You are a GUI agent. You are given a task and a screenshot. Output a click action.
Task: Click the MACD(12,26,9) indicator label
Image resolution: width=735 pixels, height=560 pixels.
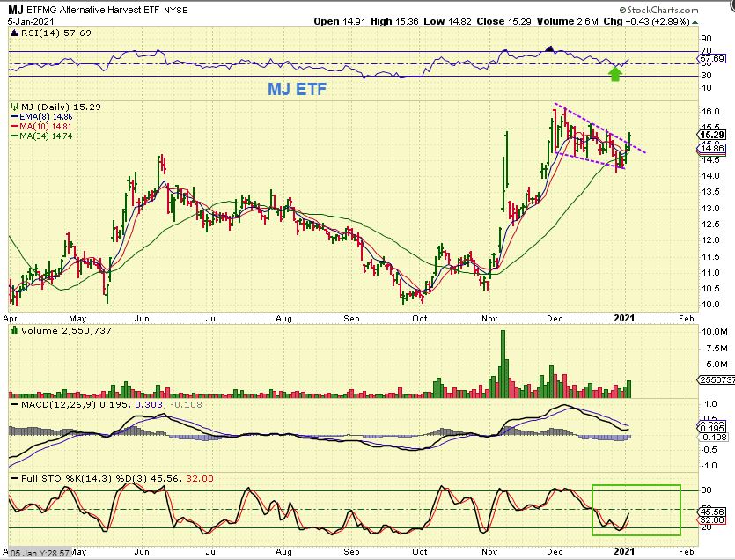tap(58, 404)
